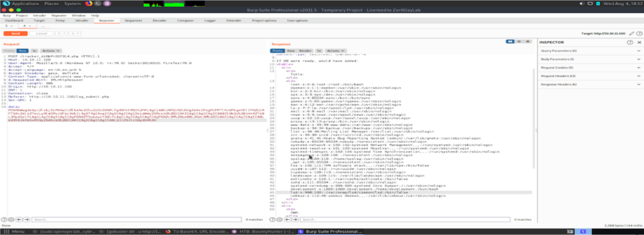Open the Project menu
Image resolution: width=644 pixels, height=235 pixels.
[x=22, y=15]
